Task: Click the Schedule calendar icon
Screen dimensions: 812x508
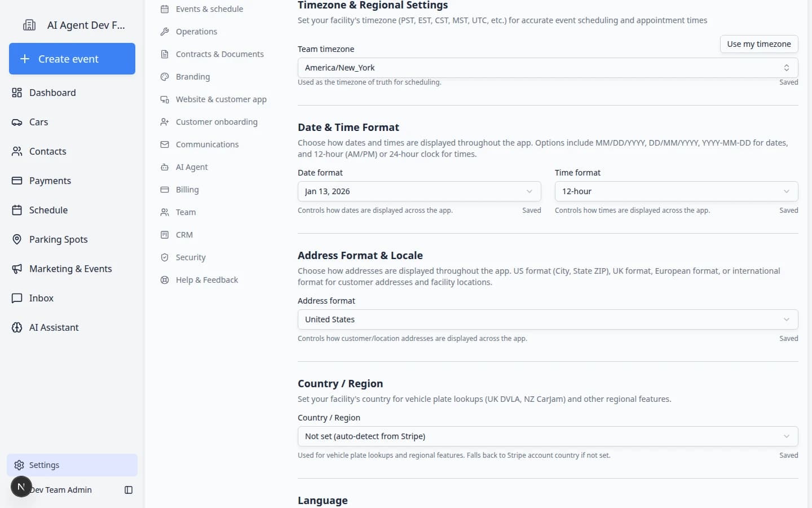Action: coord(17,210)
